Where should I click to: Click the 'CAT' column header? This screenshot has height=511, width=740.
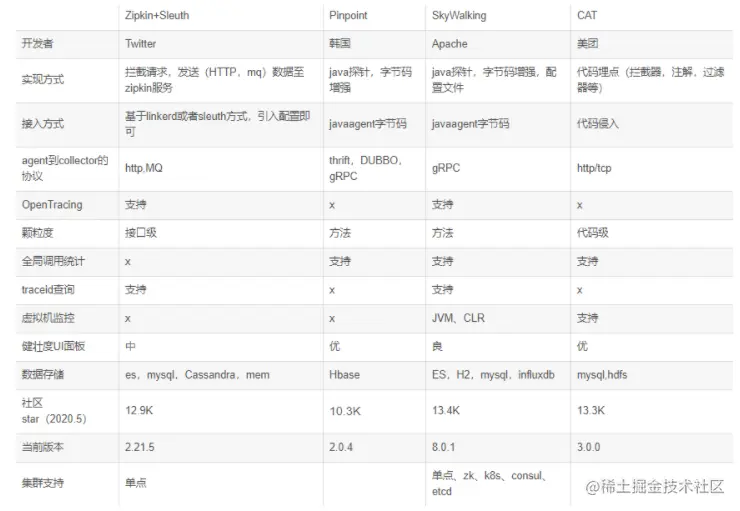coord(587,16)
